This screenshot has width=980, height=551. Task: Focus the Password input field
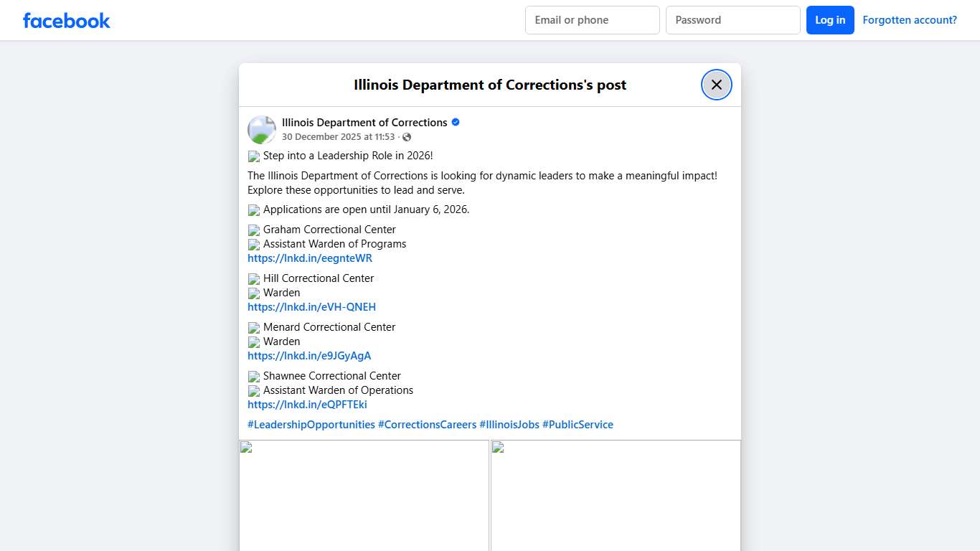pyautogui.click(x=732, y=20)
